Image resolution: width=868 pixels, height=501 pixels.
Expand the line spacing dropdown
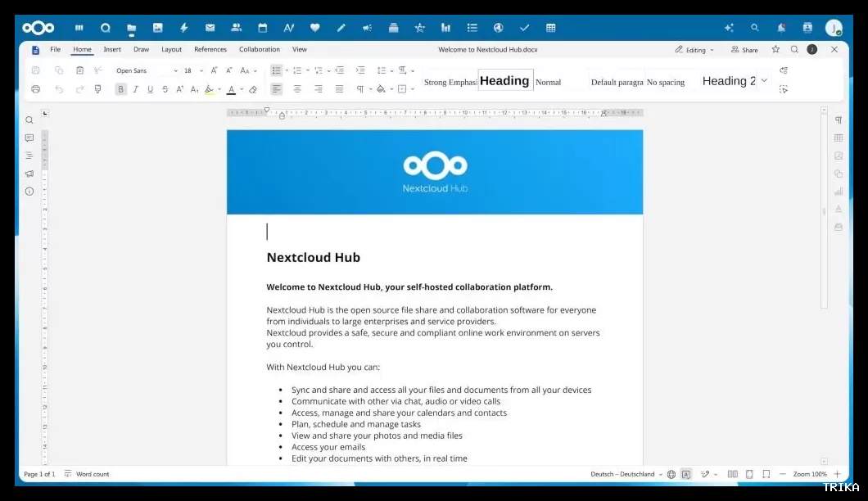click(391, 71)
